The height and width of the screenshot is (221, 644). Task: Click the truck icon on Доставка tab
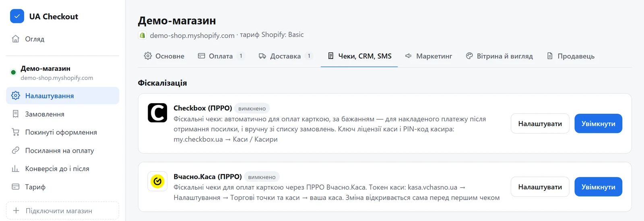click(x=262, y=56)
